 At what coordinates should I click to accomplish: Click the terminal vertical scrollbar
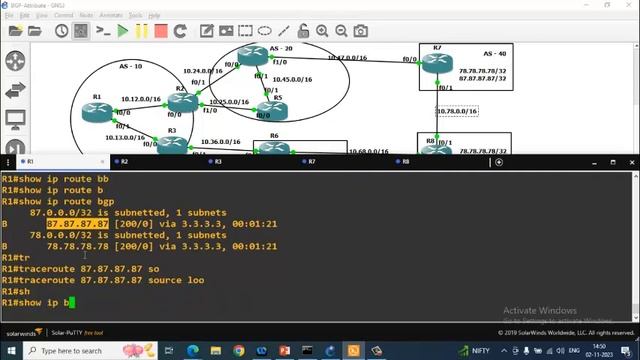(635, 246)
